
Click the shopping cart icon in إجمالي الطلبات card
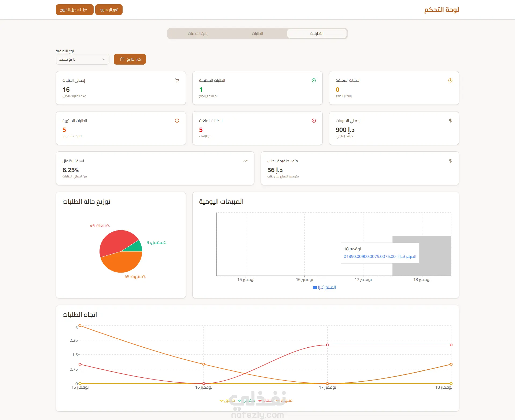click(177, 80)
